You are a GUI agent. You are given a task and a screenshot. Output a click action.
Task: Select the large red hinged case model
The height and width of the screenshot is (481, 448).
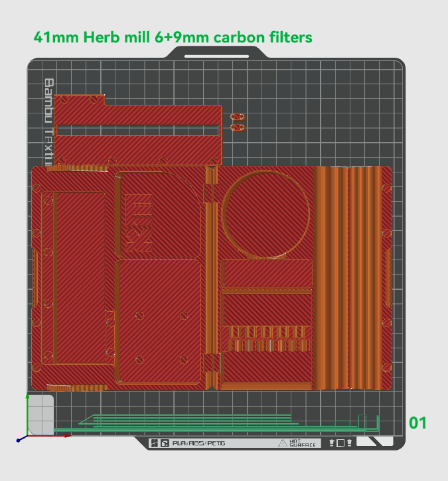click(212, 278)
